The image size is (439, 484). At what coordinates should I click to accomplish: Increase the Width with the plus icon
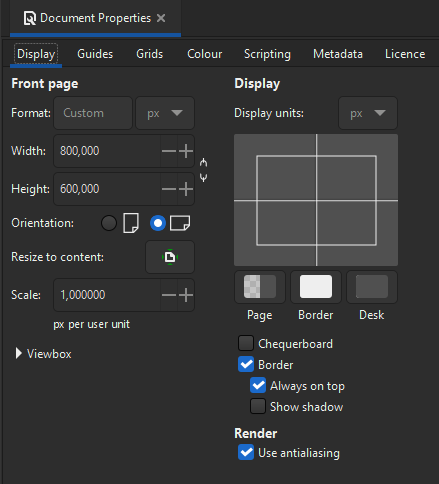pyautogui.click(x=186, y=151)
